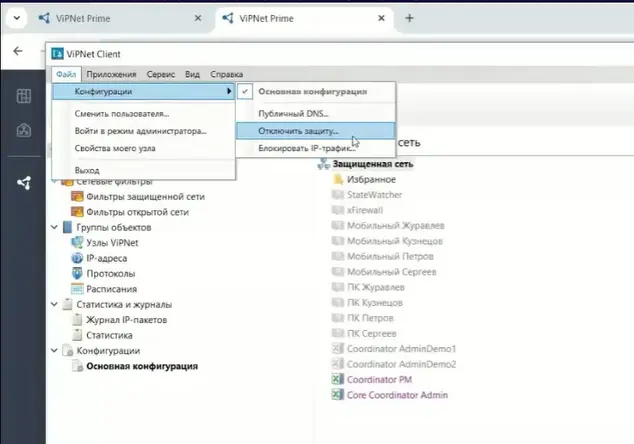This screenshot has width=634, height=444.
Task: Choose Выход from Файл menu
Action: click(144, 170)
